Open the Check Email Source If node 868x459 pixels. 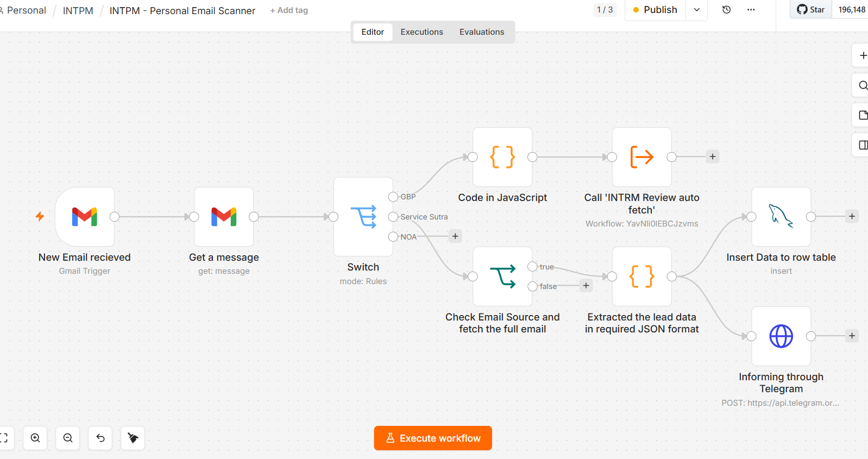click(x=502, y=276)
